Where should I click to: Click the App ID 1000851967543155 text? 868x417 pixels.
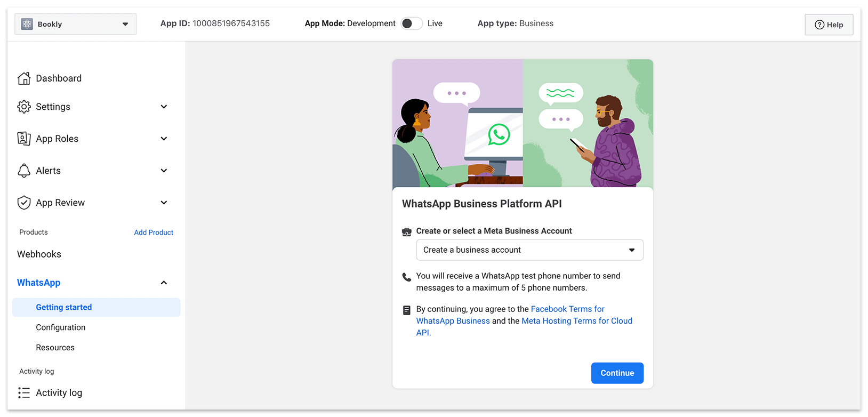pos(215,23)
